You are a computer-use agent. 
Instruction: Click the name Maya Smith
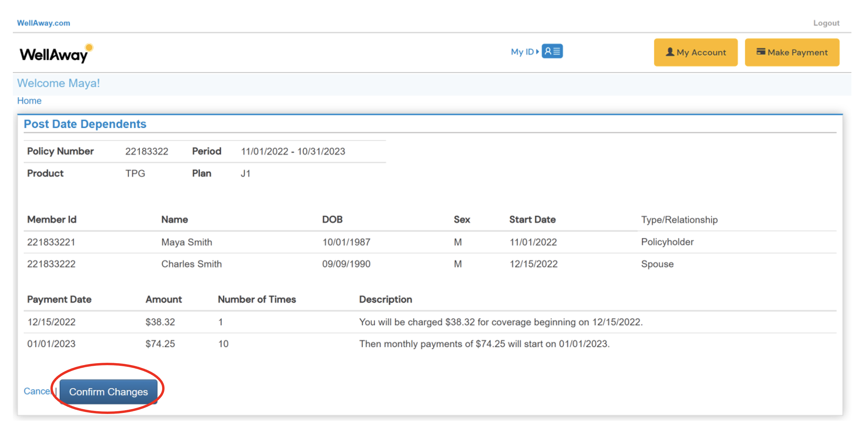187,242
